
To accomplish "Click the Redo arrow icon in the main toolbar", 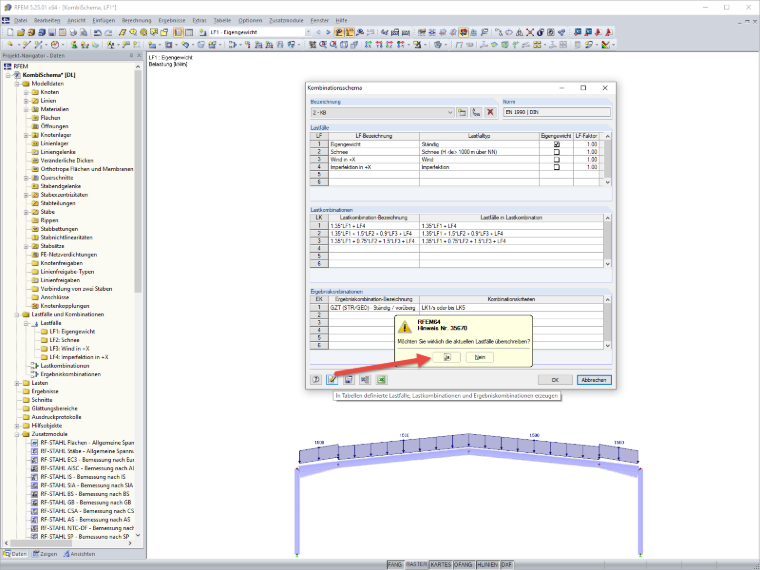I will click(108, 32).
